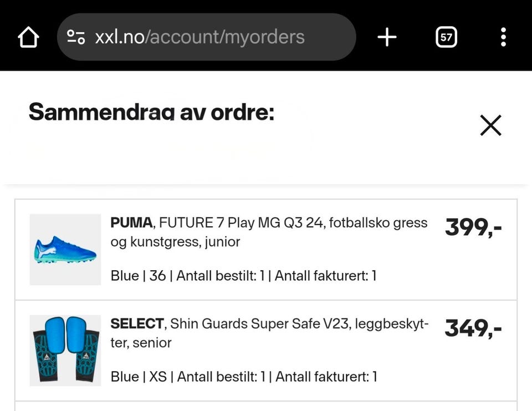Open the PUMA football shoe thumbnail
Image resolution: width=532 pixels, height=411 pixels.
[x=65, y=250]
